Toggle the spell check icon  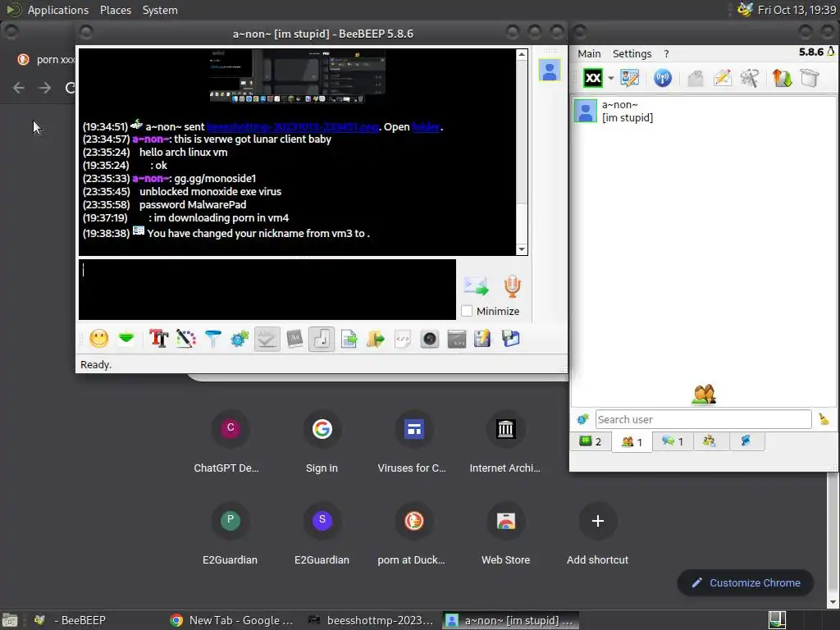tap(267, 339)
